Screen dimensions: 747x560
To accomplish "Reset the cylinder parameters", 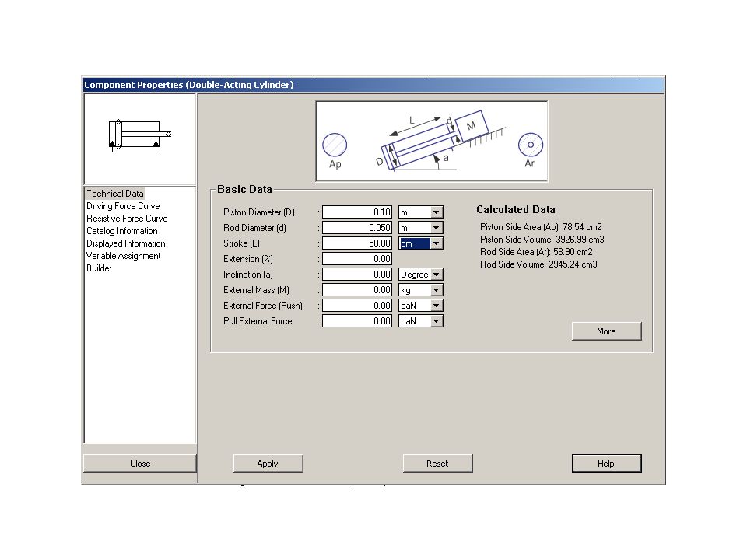I will (437, 464).
